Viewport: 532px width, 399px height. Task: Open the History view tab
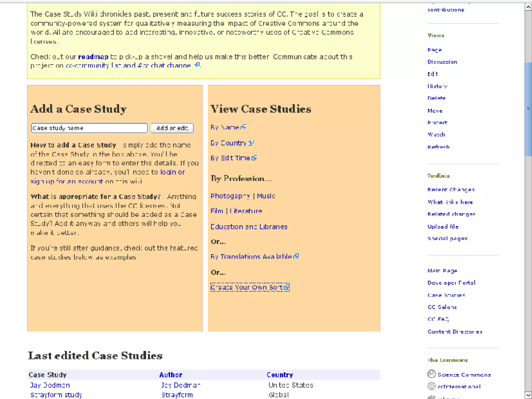437,86
